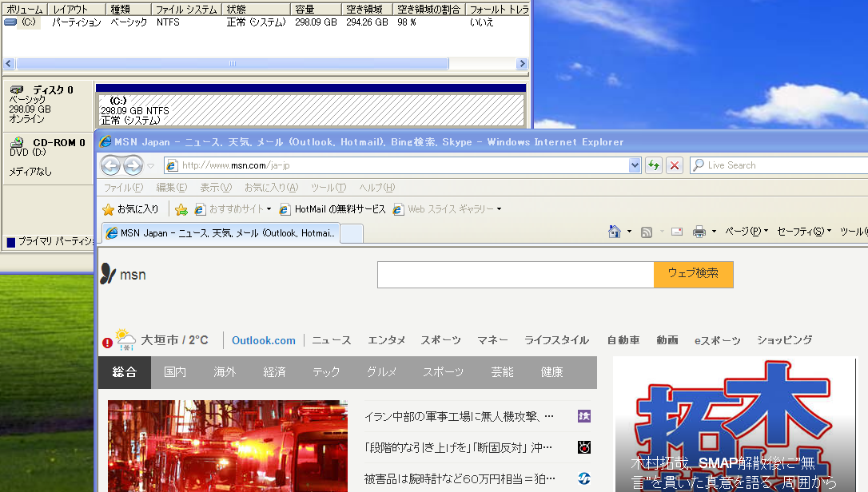Viewport: 868px width, 492px height.
Task: Go forward with the IE Forward arrow
Action: pos(133,165)
